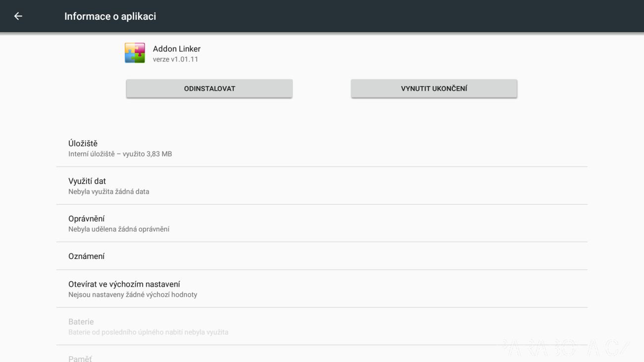
Task: Open Otevírat ve výchozím nastavení settings
Action: click(x=322, y=289)
